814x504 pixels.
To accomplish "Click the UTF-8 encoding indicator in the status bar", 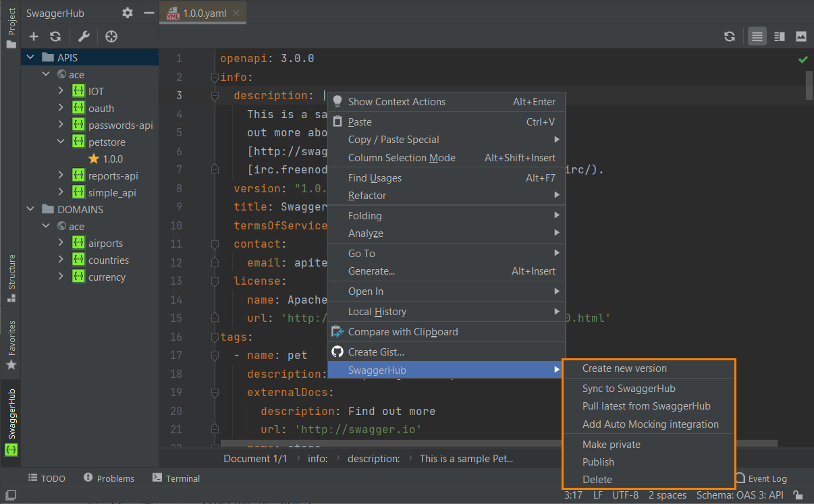I will [x=625, y=495].
